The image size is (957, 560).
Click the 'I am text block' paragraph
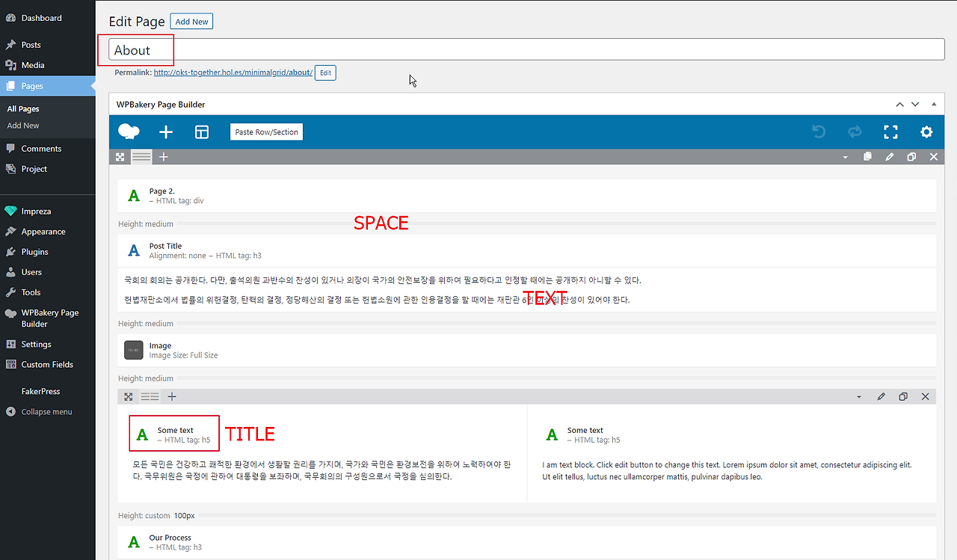coord(727,470)
